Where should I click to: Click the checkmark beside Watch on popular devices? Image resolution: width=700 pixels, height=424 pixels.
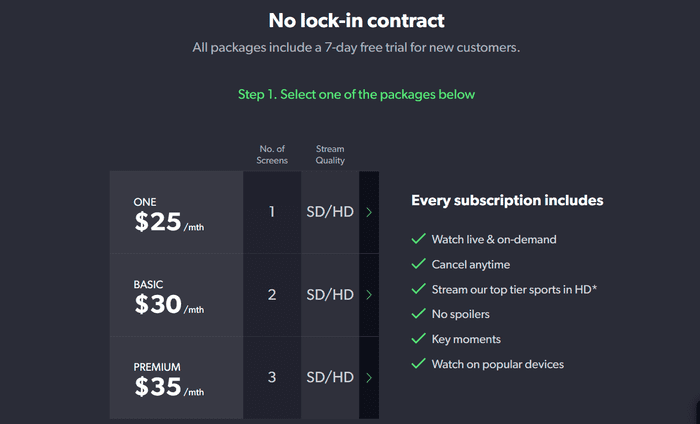pyautogui.click(x=418, y=364)
